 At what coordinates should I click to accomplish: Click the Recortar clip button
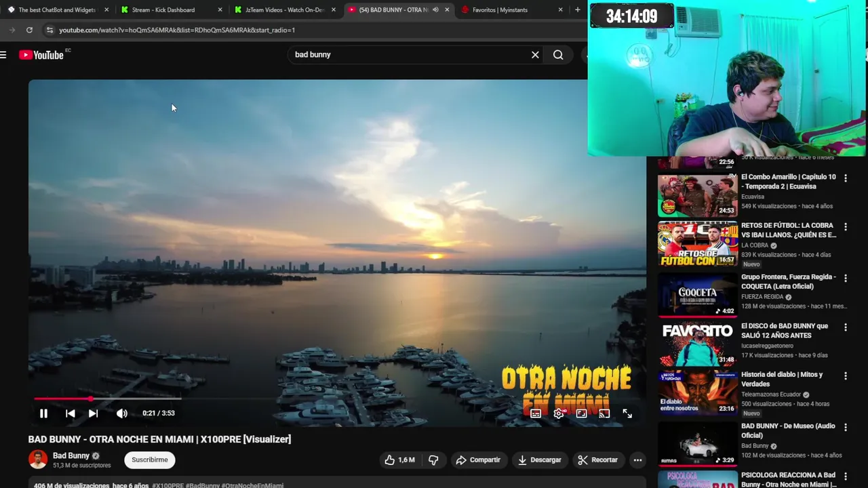tap(598, 460)
